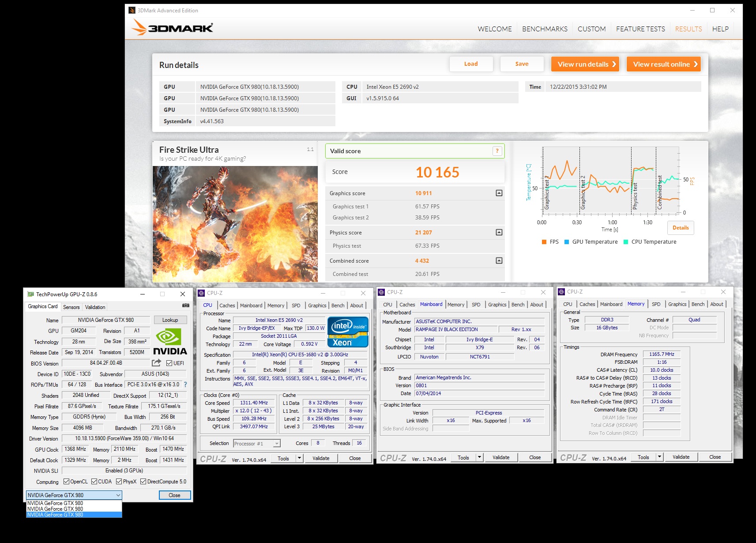This screenshot has height=543, width=756.
Task: Toggle the UEFI checkbox in GPU-Z
Action: [169, 363]
